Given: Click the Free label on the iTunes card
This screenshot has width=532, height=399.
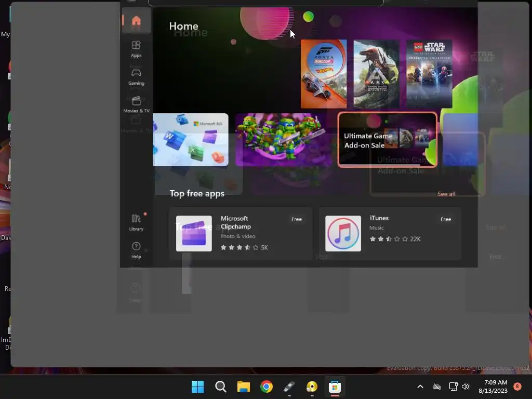Looking at the screenshot, I should tap(445, 219).
